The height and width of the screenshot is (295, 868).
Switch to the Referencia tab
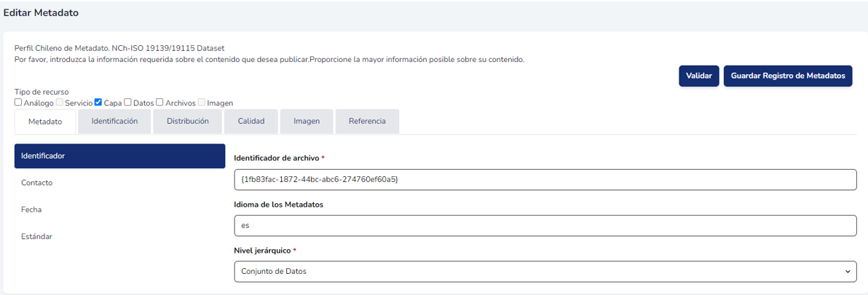[367, 122]
